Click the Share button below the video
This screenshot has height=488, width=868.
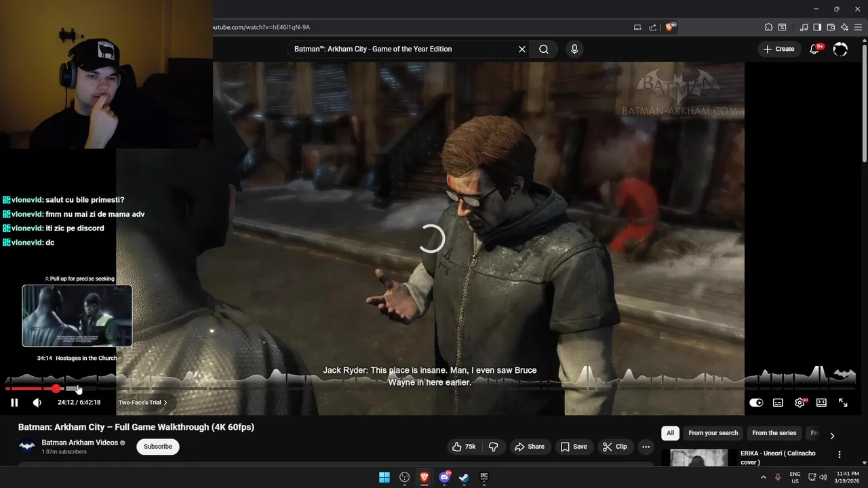click(x=529, y=447)
